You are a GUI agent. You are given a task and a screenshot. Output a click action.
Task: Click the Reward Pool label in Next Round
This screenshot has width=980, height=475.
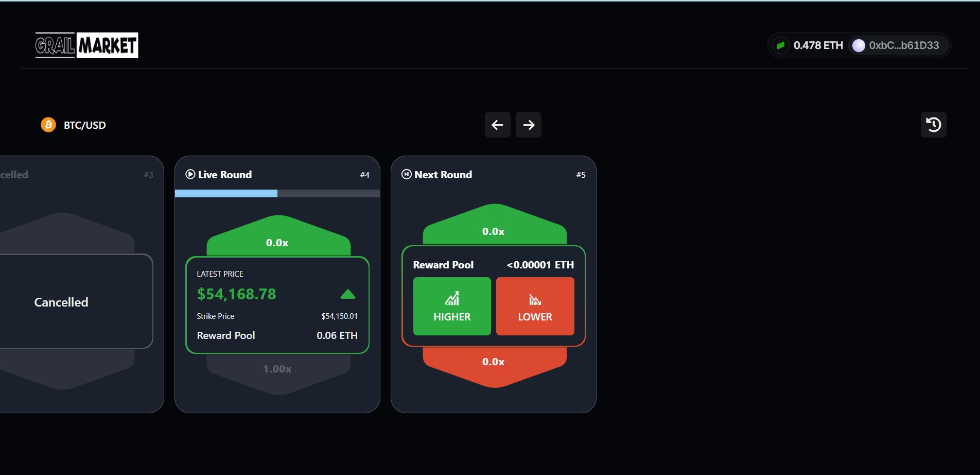pos(443,265)
